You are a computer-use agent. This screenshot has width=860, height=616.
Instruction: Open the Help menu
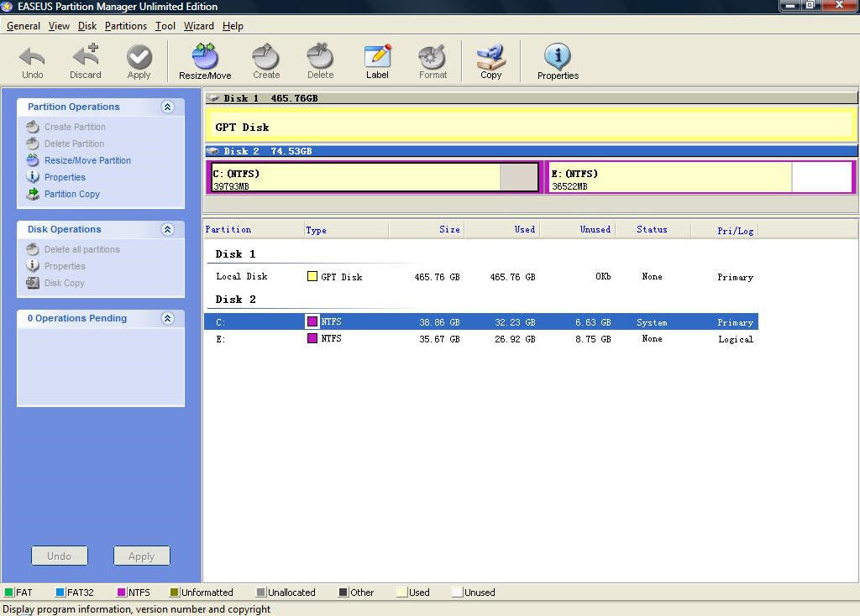(x=233, y=26)
